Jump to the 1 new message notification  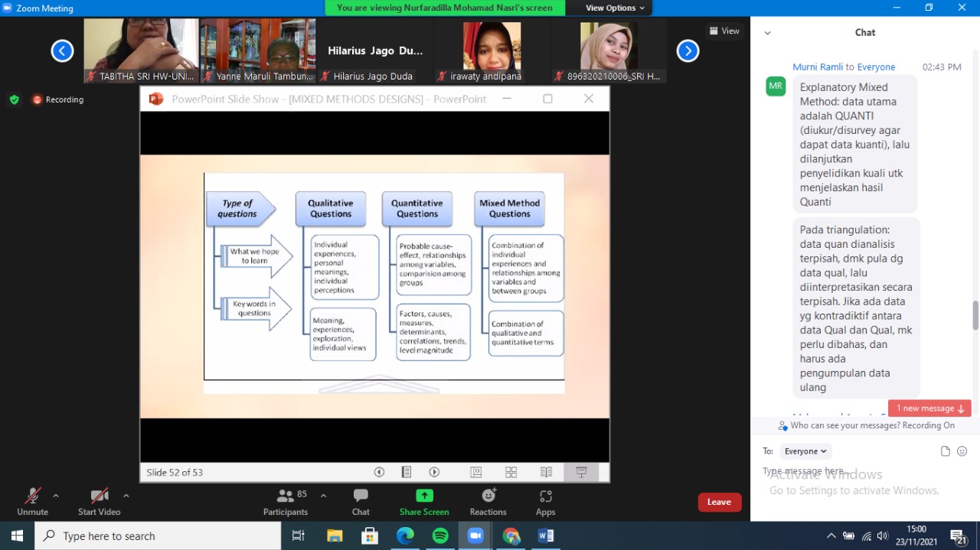pyautogui.click(x=929, y=408)
